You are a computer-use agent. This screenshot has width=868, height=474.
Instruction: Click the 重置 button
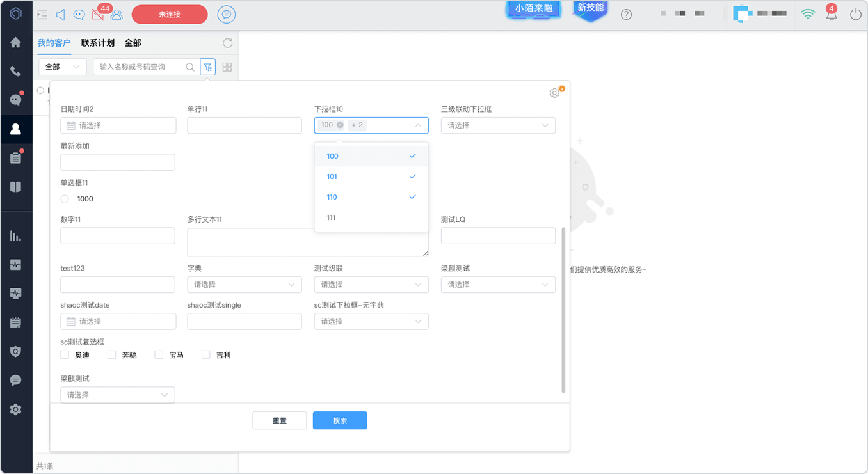pyautogui.click(x=280, y=420)
